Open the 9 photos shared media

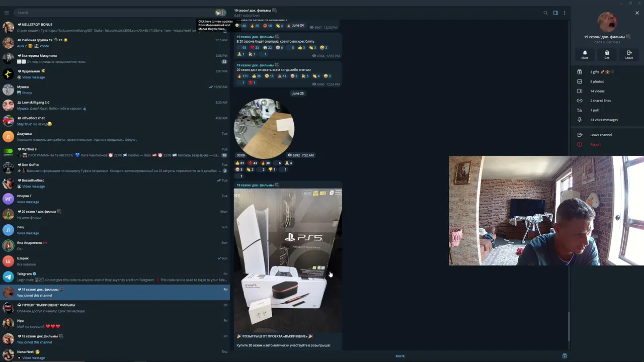click(607, 81)
